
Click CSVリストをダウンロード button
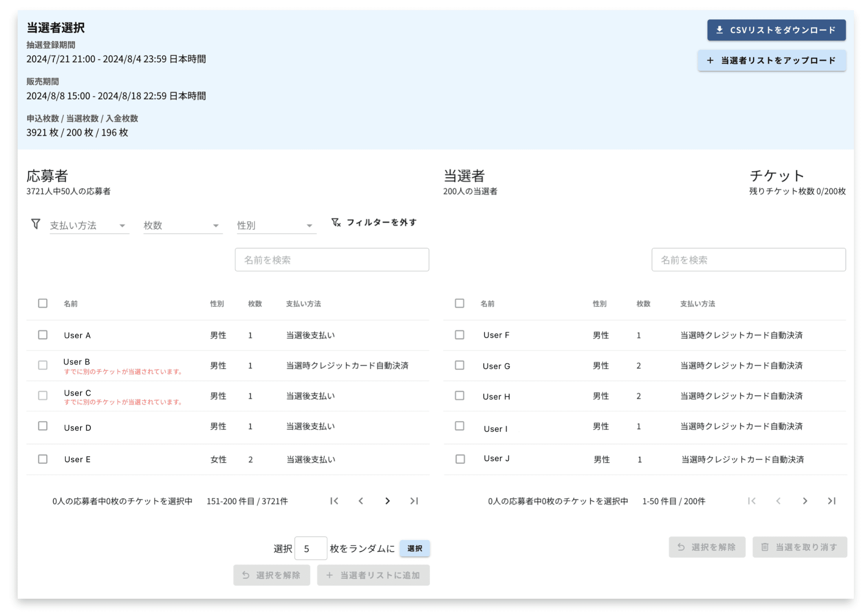pos(776,30)
